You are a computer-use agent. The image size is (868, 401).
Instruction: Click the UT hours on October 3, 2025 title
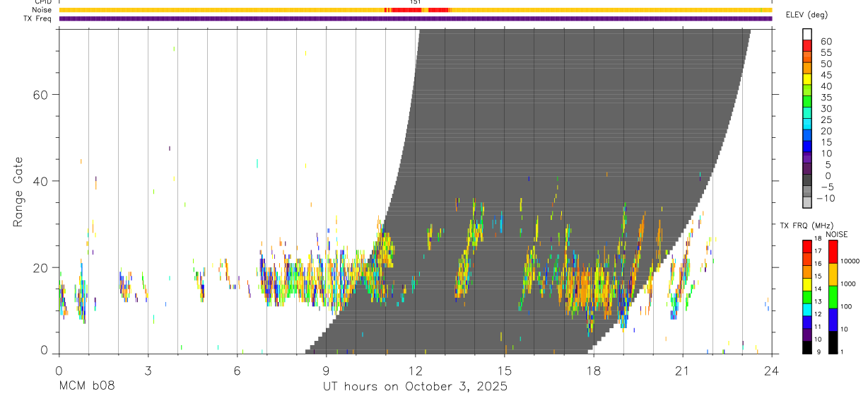point(415,387)
